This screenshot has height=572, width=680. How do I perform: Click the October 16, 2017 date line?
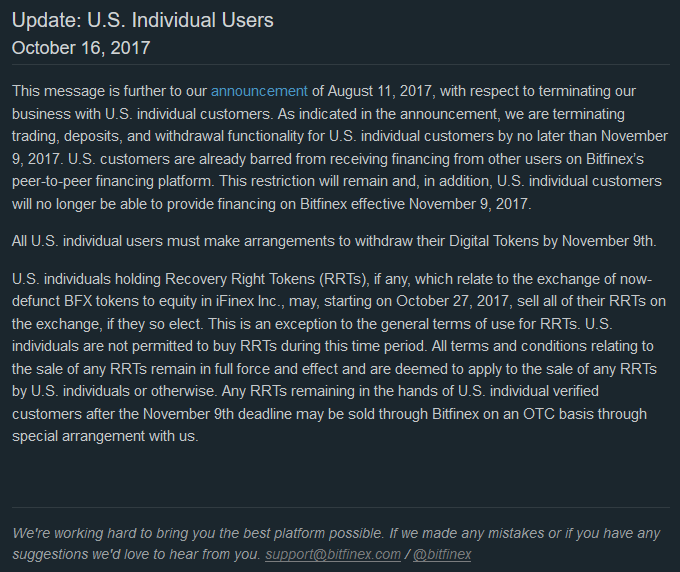(81, 48)
